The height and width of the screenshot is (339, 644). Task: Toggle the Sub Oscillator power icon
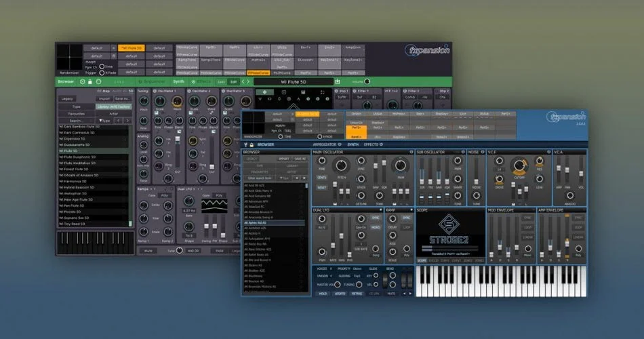tap(463, 152)
